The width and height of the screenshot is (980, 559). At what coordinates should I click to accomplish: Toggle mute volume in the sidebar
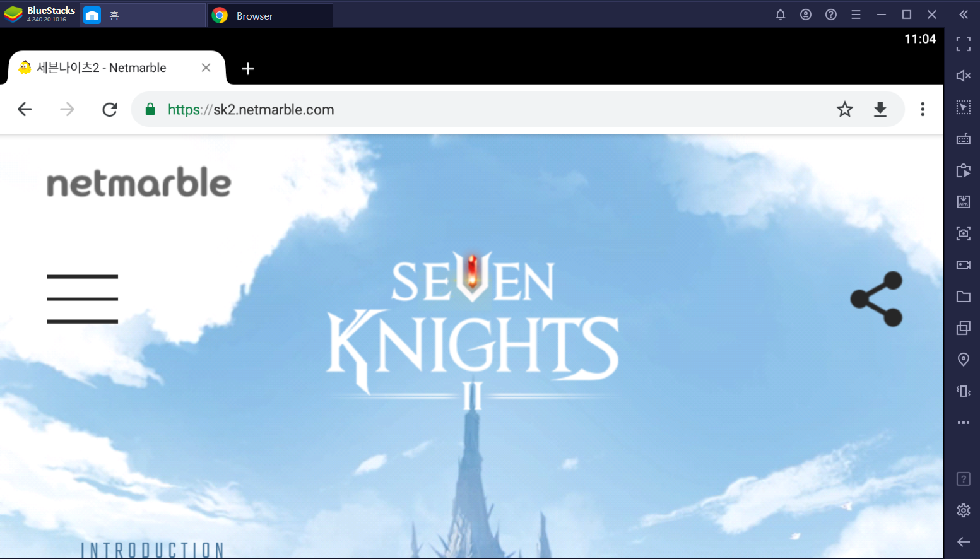coord(964,76)
